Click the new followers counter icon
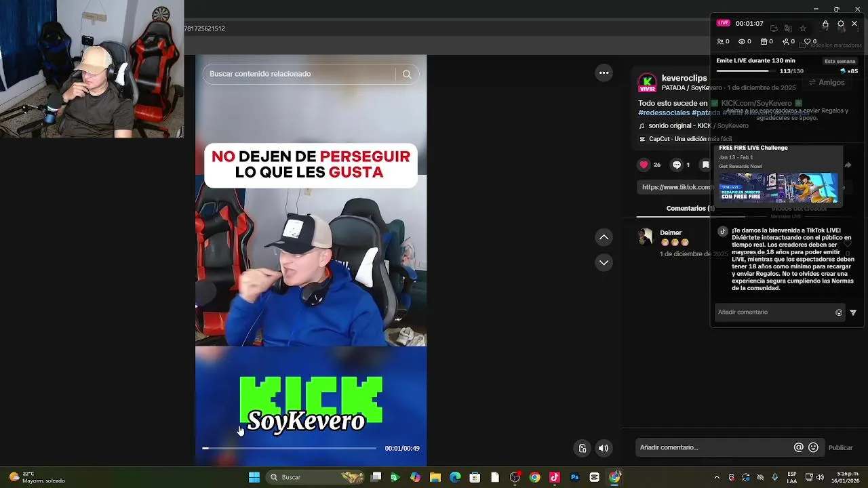This screenshot has height=488, width=868. pyautogui.click(x=785, y=41)
